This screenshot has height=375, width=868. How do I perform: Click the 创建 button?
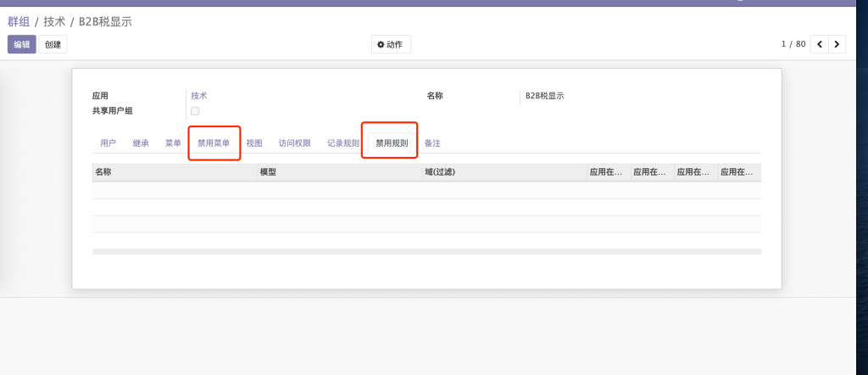click(53, 44)
